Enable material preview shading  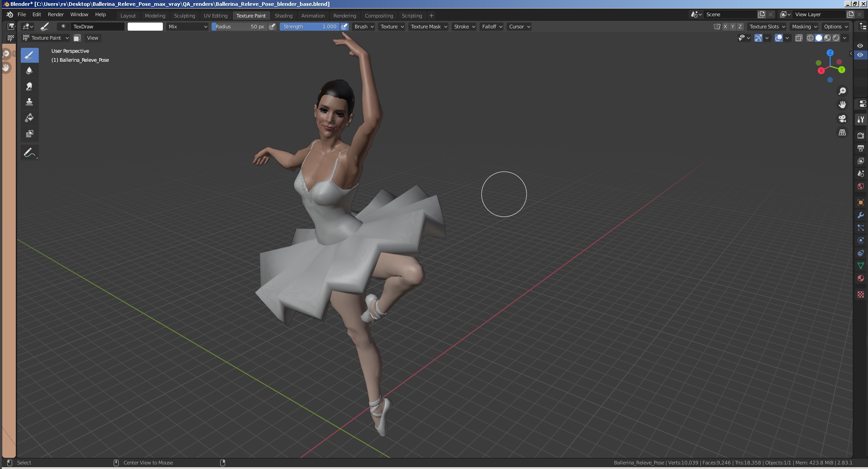[x=827, y=38]
